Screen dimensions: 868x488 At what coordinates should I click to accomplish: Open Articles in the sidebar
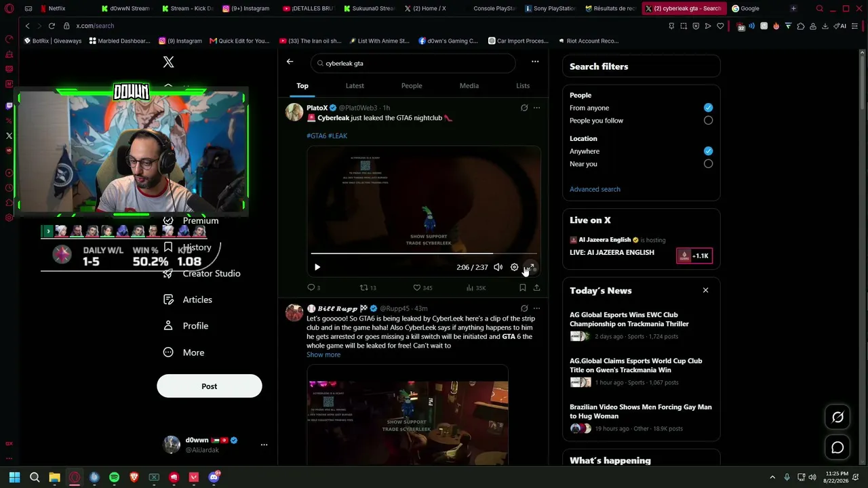coord(188,300)
